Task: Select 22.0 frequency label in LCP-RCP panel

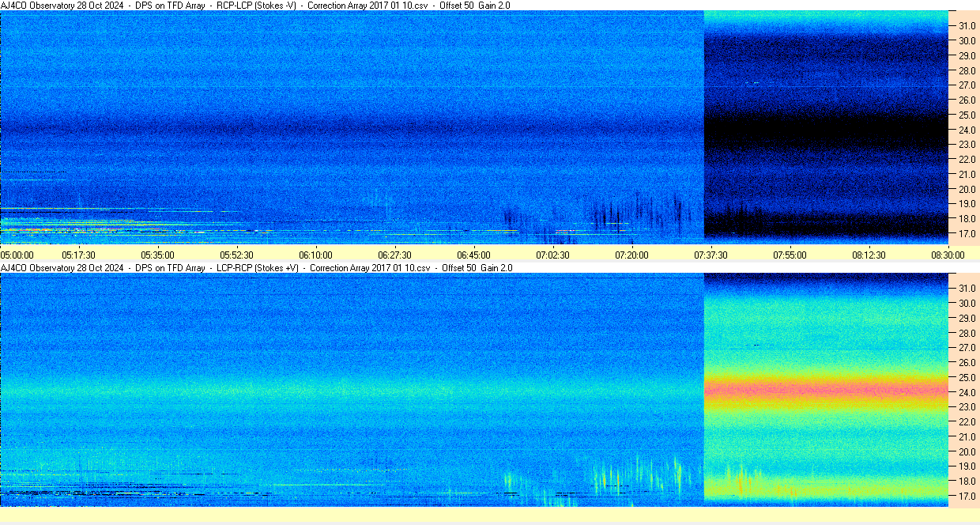Action: (967, 422)
